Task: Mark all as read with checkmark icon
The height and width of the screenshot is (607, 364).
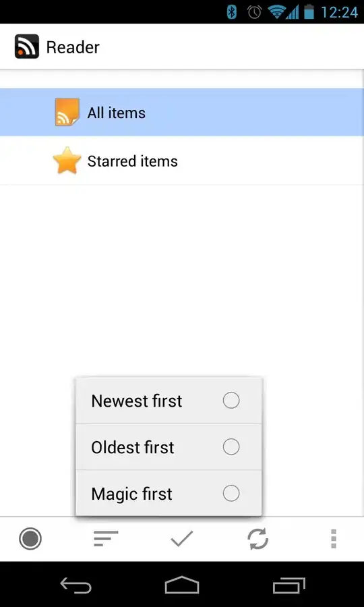Action: tap(181, 538)
